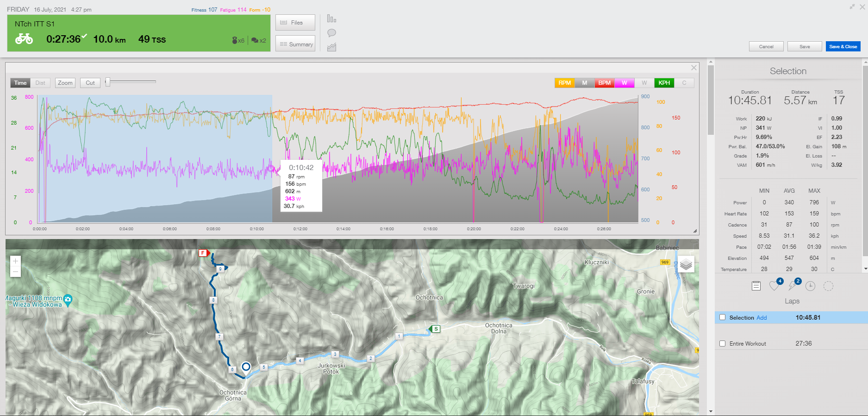Click the graph smoothing slider handle
The height and width of the screenshot is (416, 868).
pyautogui.click(x=108, y=82)
